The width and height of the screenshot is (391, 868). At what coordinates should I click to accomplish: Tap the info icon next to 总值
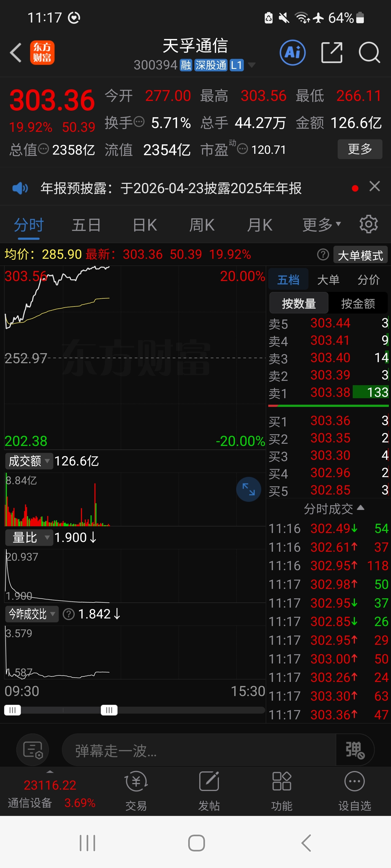(x=43, y=149)
